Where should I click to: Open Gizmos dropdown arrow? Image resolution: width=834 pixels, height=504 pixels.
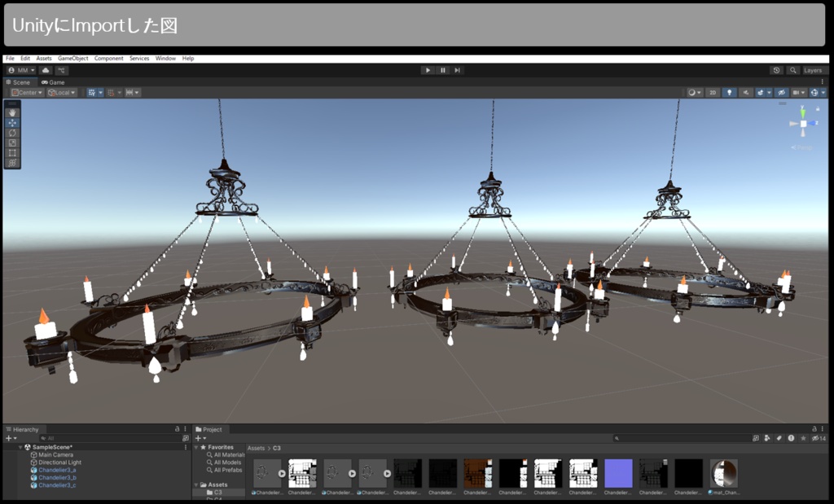[823, 93]
